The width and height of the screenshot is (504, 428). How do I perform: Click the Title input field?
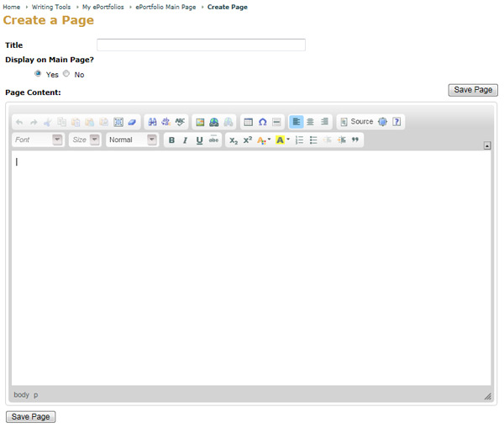202,45
